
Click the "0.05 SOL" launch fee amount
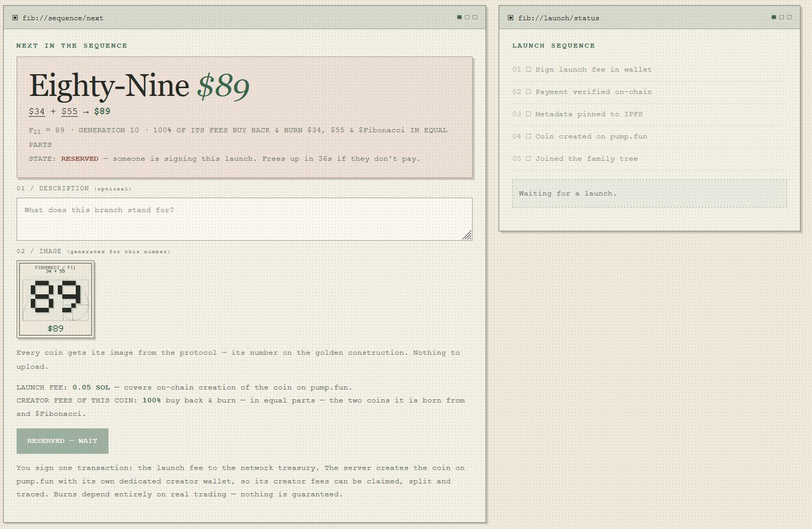(x=91, y=387)
